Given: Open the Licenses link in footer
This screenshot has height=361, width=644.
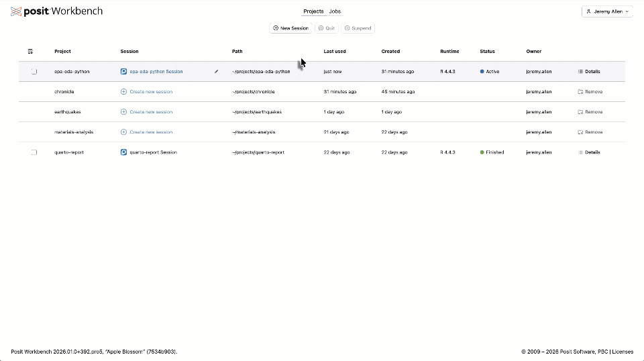Looking at the screenshot, I should tap(622, 352).
